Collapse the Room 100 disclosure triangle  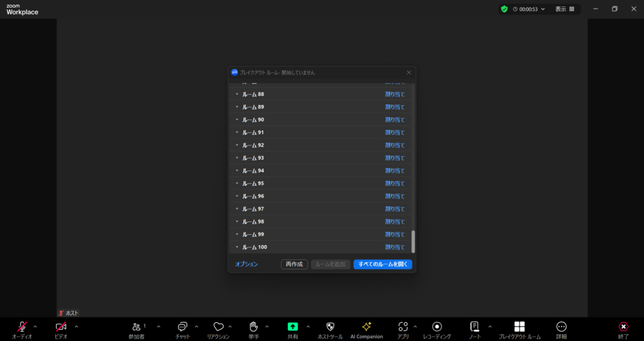coord(237,247)
